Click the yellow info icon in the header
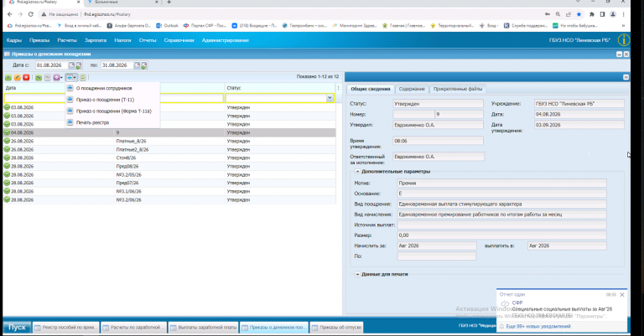The height and width of the screenshot is (336, 644). 624,40
